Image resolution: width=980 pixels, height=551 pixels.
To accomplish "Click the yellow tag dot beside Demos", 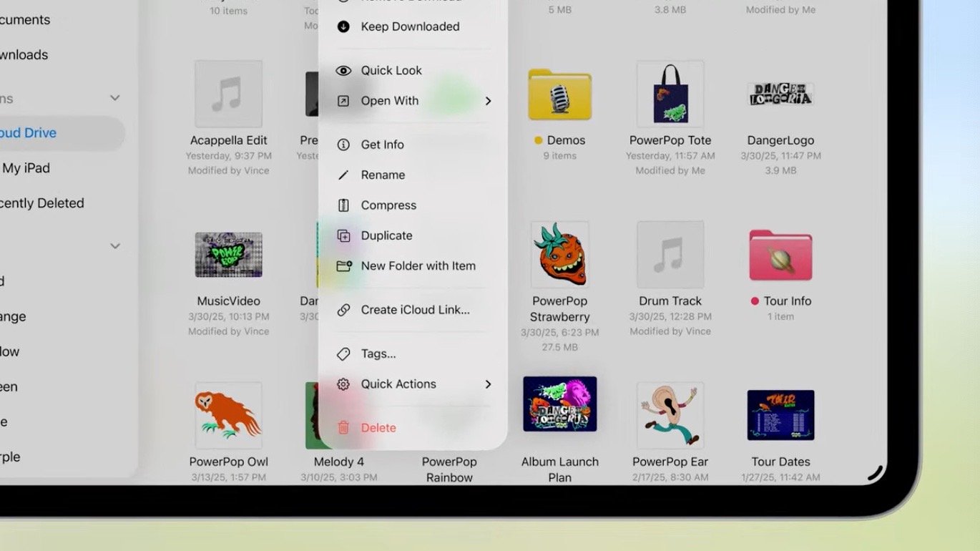I will pyautogui.click(x=538, y=141).
